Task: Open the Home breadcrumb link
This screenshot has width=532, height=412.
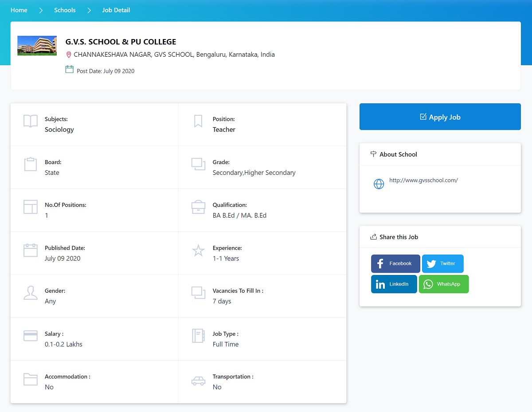Action: tap(19, 10)
